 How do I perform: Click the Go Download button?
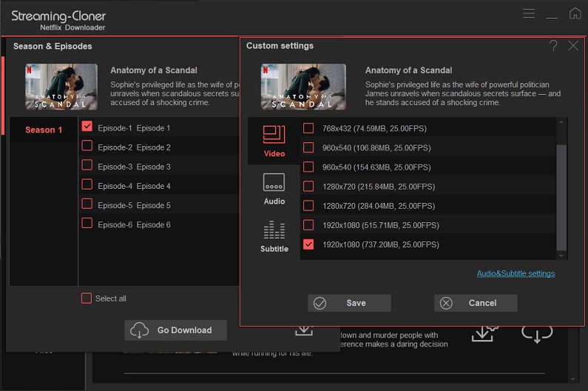point(175,330)
